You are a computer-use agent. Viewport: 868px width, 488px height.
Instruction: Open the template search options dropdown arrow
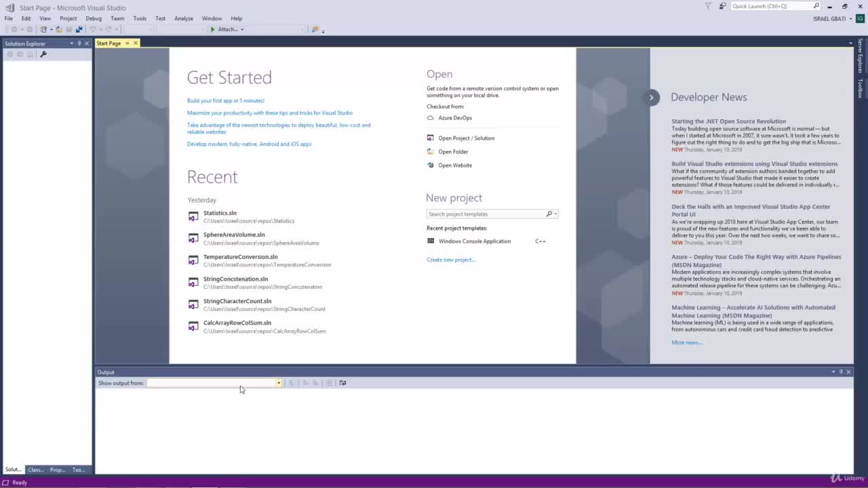coord(555,214)
